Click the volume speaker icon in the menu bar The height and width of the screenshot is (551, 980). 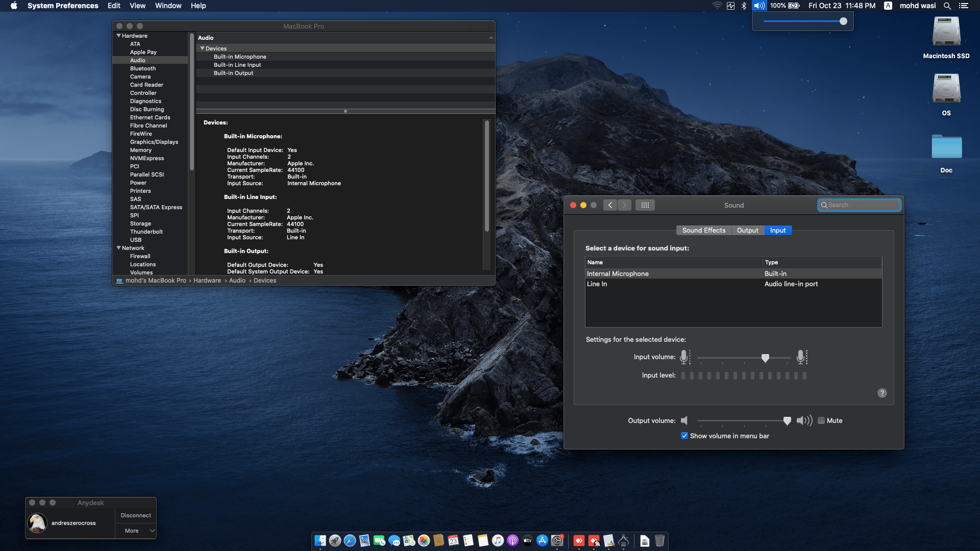(x=759, y=6)
